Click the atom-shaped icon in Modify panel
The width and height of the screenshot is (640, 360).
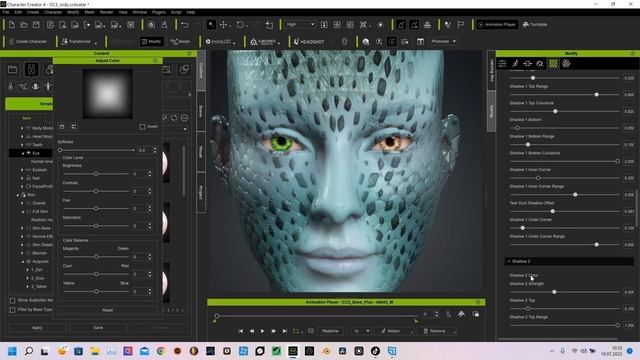tap(566, 64)
